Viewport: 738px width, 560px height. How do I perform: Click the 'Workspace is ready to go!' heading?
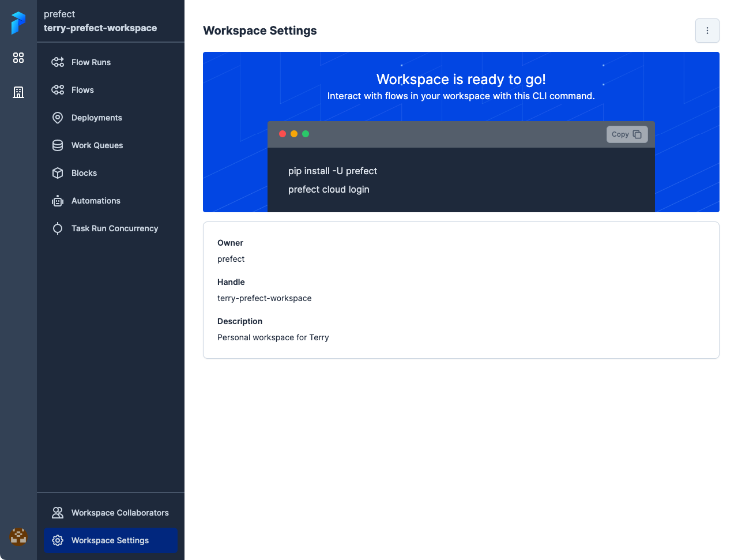pos(461,79)
